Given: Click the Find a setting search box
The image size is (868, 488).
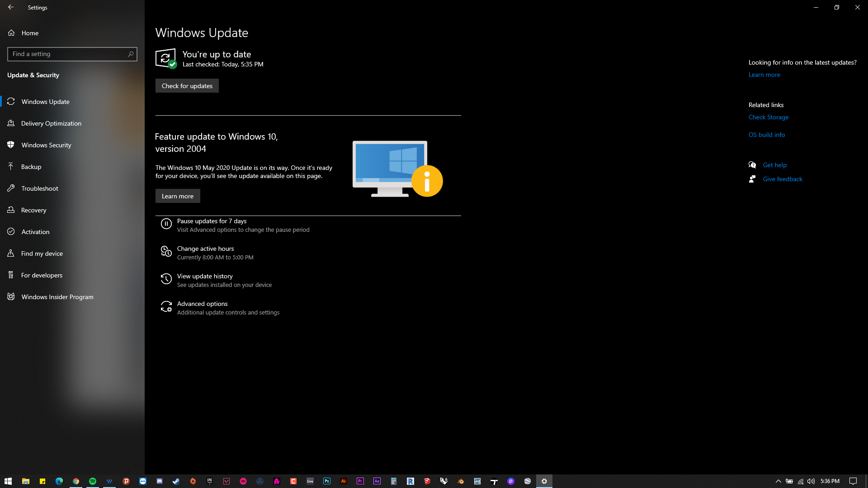Looking at the screenshot, I should point(72,54).
